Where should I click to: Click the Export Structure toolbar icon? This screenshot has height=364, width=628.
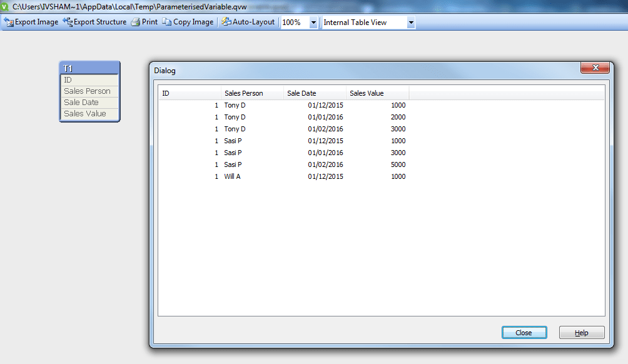coord(68,22)
